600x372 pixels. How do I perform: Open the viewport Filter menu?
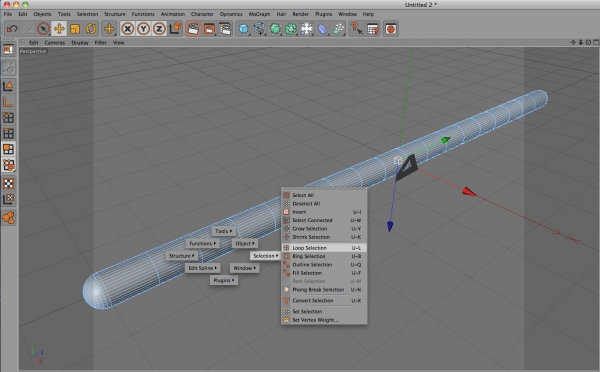[x=100, y=42]
